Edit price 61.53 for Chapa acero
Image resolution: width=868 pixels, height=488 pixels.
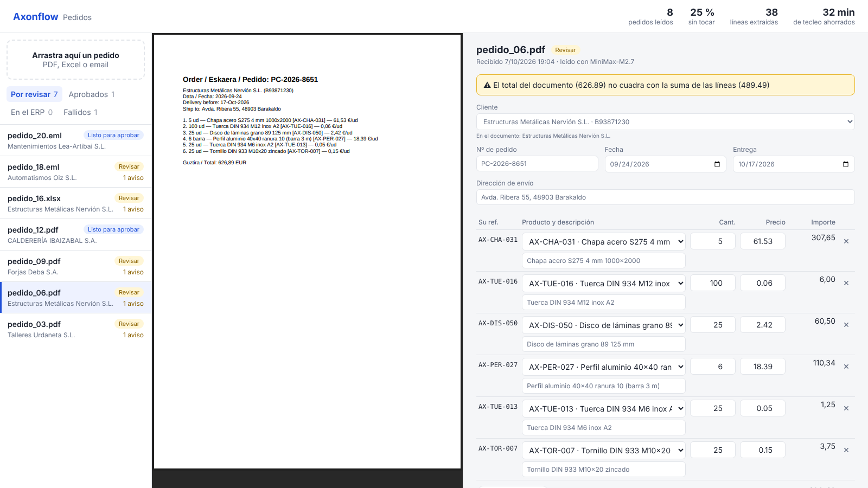point(762,241)
